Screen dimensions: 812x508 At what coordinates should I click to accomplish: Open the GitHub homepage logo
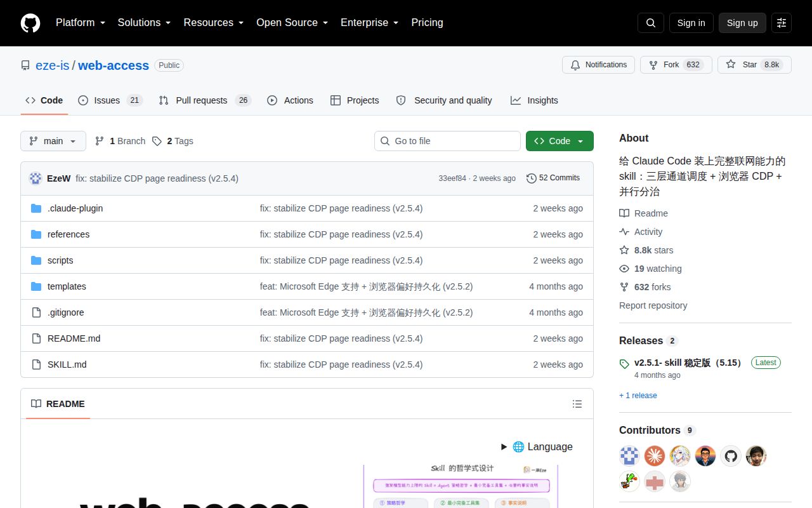click(x=30, y=23)
